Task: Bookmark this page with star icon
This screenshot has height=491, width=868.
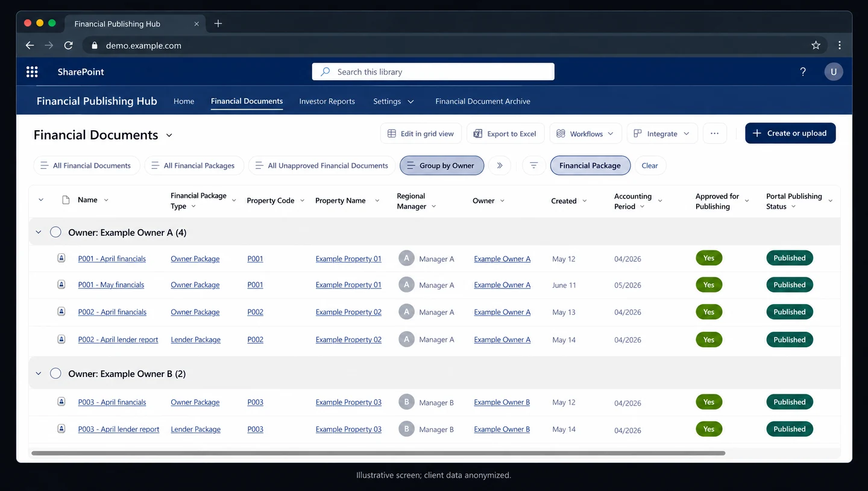Action: pyautogui.click(x=816, y=45)
